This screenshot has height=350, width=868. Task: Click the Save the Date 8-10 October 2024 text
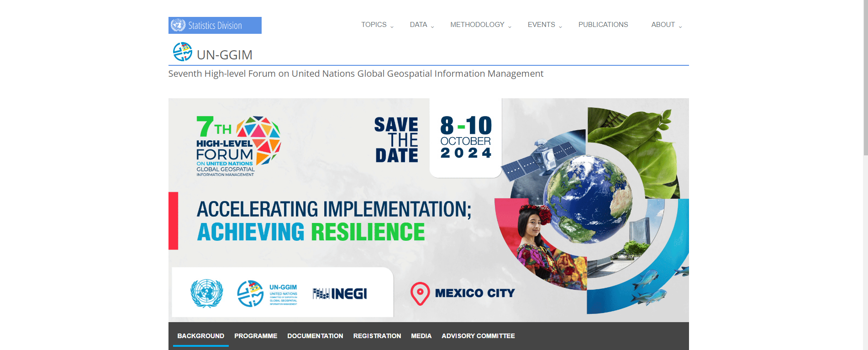[x=433, y=138]
